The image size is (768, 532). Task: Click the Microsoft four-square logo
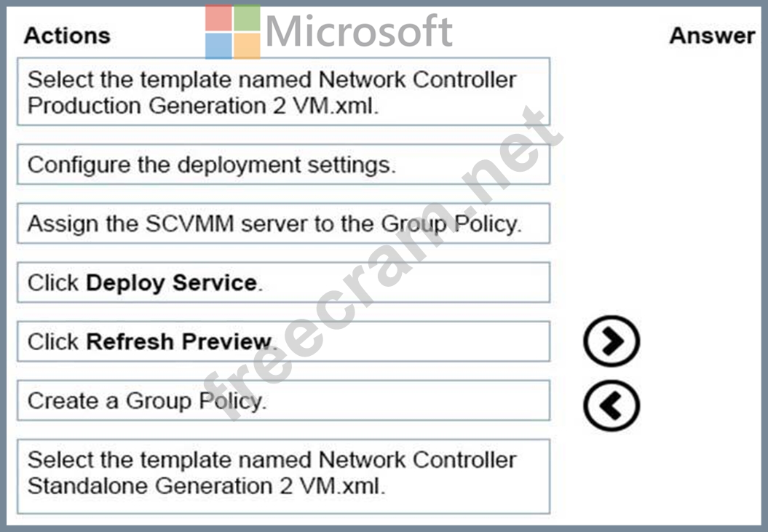click(x=233, y=32)
